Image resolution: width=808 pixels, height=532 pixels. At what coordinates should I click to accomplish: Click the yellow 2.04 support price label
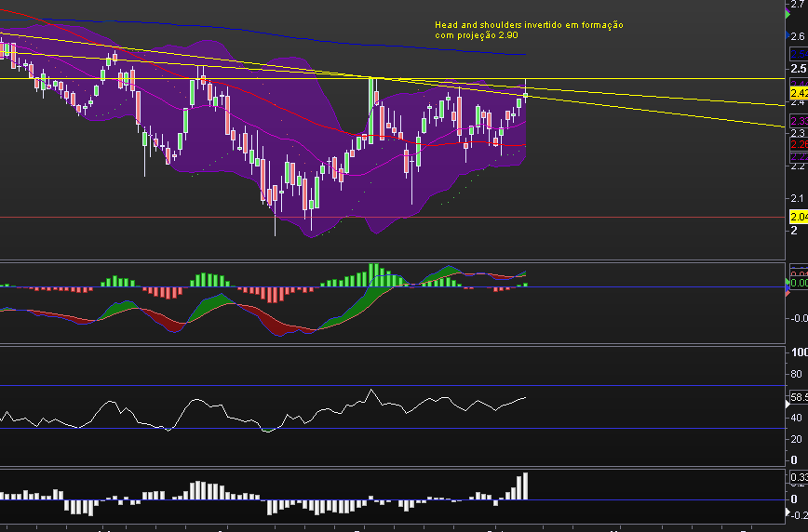pyautogui.click(x=799, y=217)
